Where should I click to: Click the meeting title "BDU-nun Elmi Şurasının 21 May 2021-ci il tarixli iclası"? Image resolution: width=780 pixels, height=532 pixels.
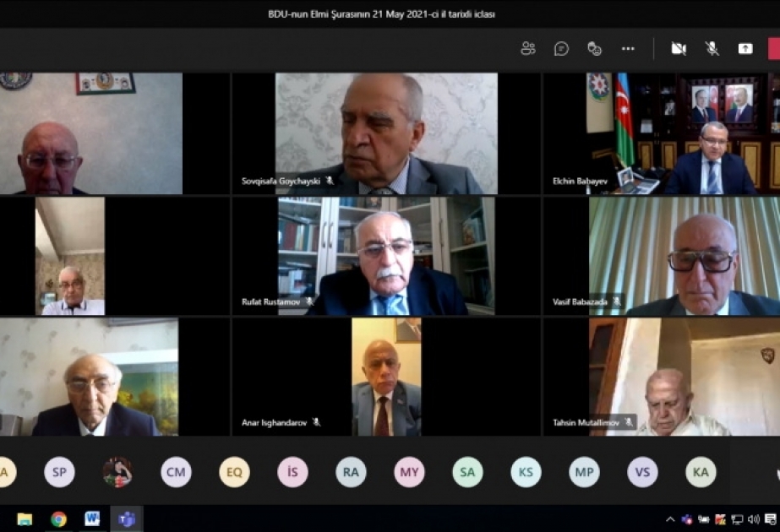381,14
